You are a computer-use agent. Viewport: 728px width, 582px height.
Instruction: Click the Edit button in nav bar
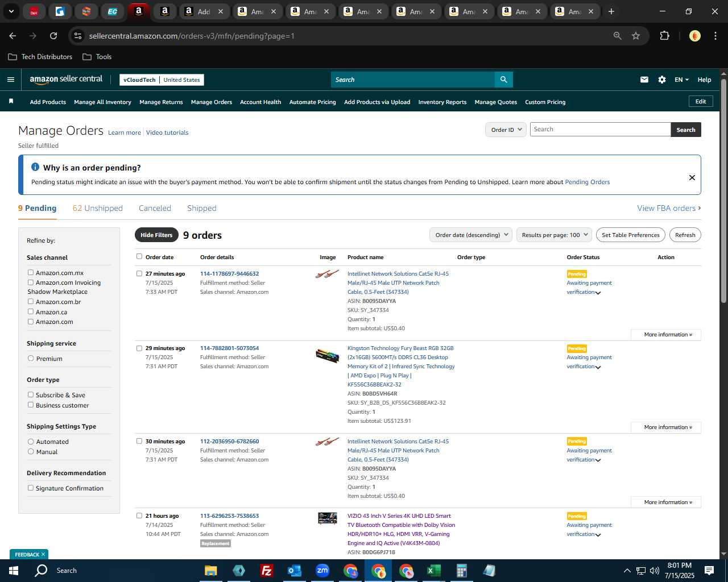tap(701, 102)
